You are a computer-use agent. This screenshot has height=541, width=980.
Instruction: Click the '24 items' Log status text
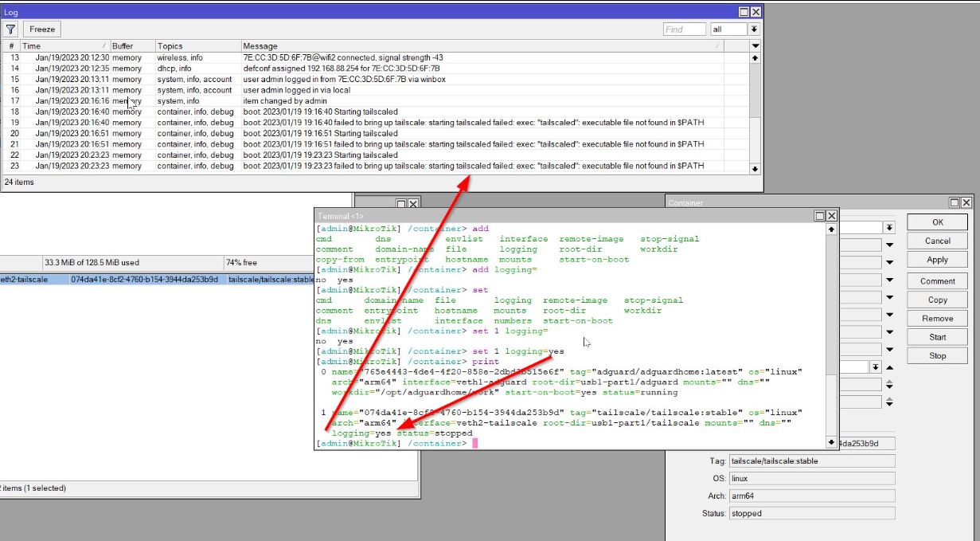click(x=19, y=182)
